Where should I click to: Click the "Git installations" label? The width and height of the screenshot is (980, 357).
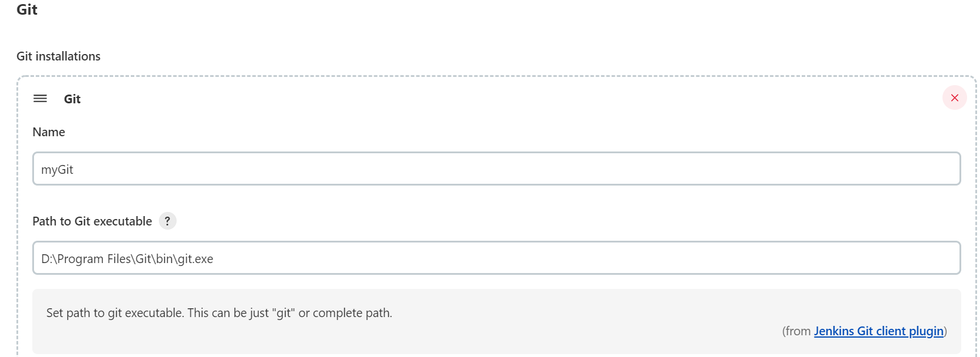point(59,56)
